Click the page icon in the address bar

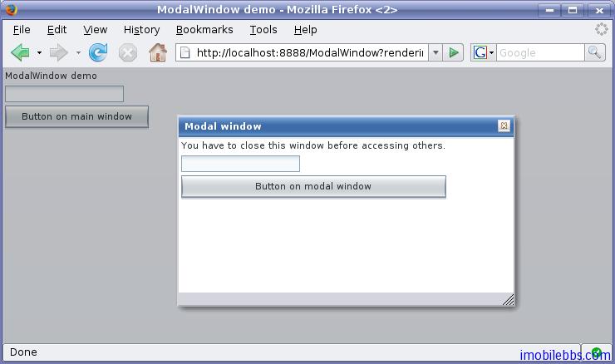tap(185, 52)
